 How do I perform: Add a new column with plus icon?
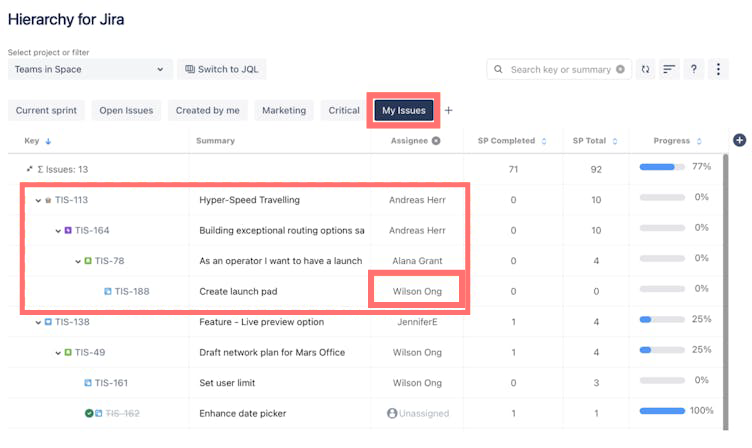click(x=740, y=141)
